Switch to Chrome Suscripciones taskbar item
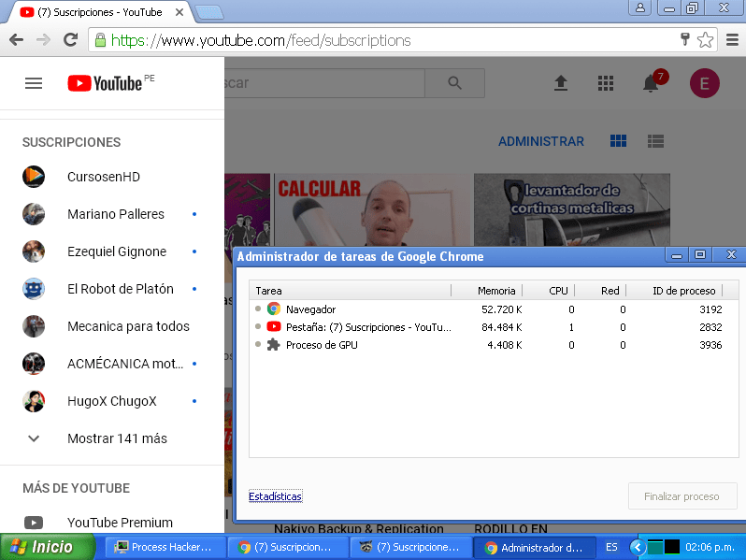This screenshot has width=746, height=560. click(x=287, y=547)
